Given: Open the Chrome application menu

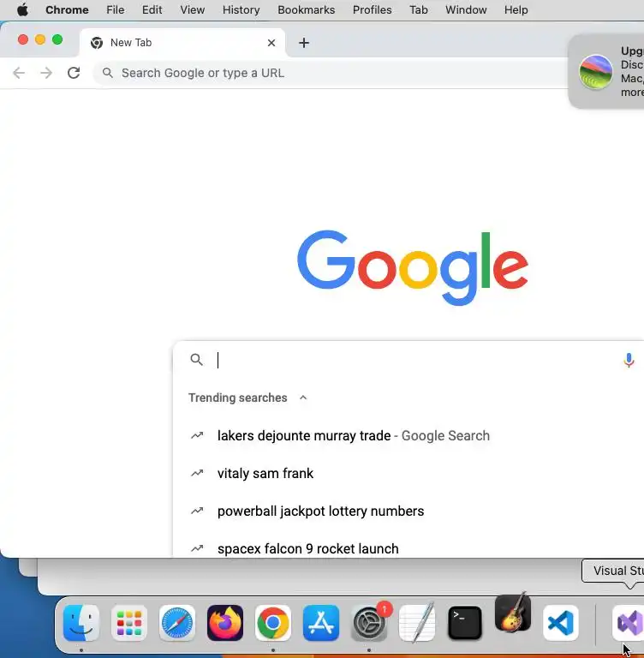Looking at the screenshot, I should (67, 9).
